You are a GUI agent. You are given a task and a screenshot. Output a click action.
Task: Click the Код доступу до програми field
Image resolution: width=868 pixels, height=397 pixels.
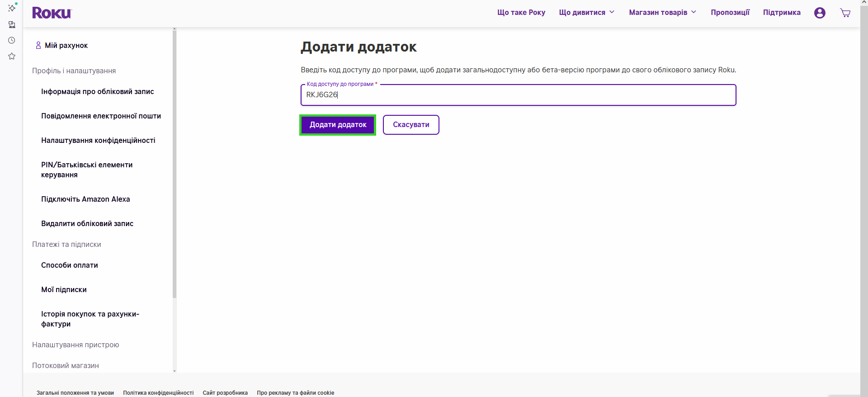(x=518, y=95)
